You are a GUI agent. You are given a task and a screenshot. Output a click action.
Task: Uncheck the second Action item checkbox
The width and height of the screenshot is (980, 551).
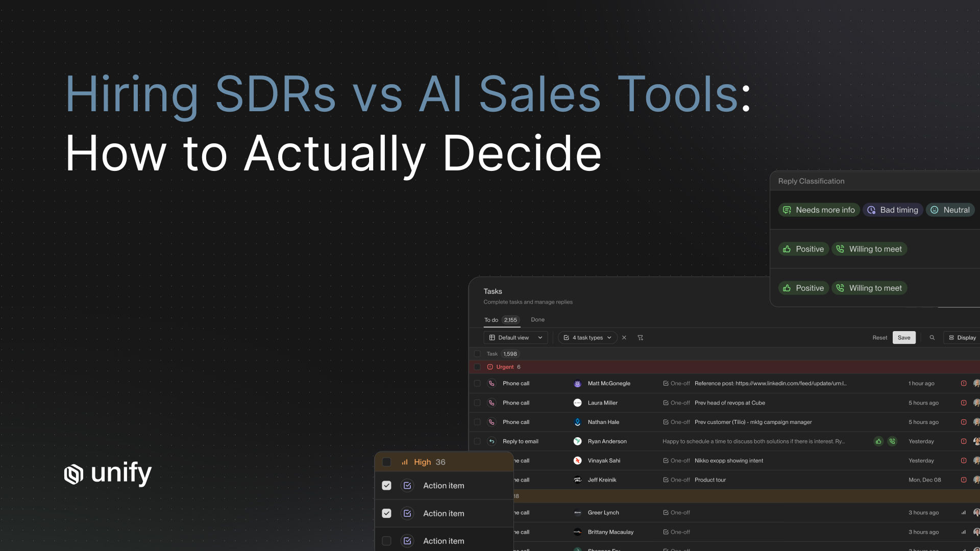(x=387, y=514)
